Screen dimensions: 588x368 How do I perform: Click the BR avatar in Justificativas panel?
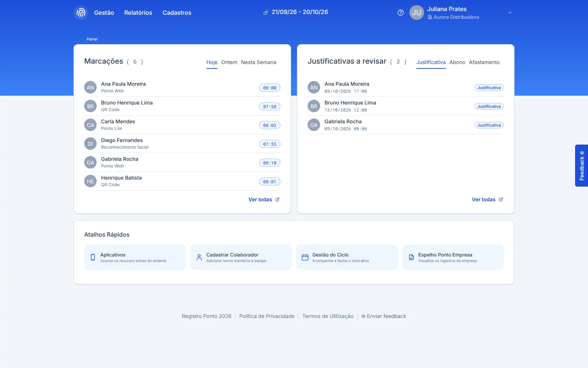coord(314,106)
